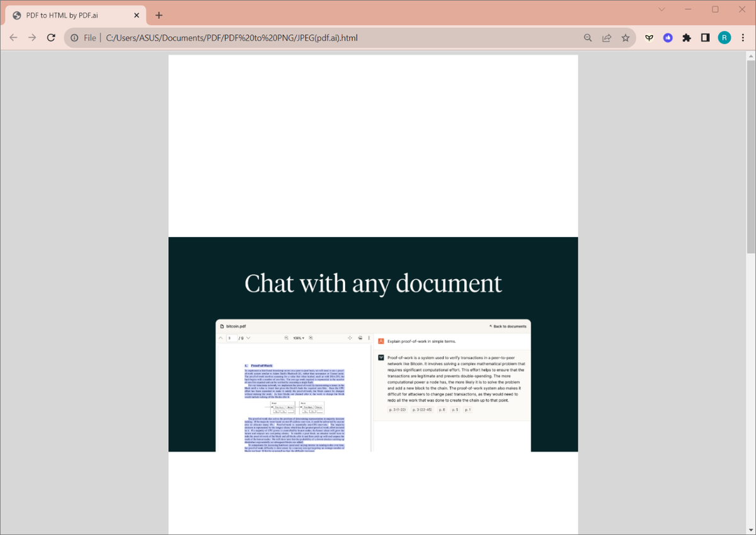Open the tab search chevron at top right

point(661,9)
